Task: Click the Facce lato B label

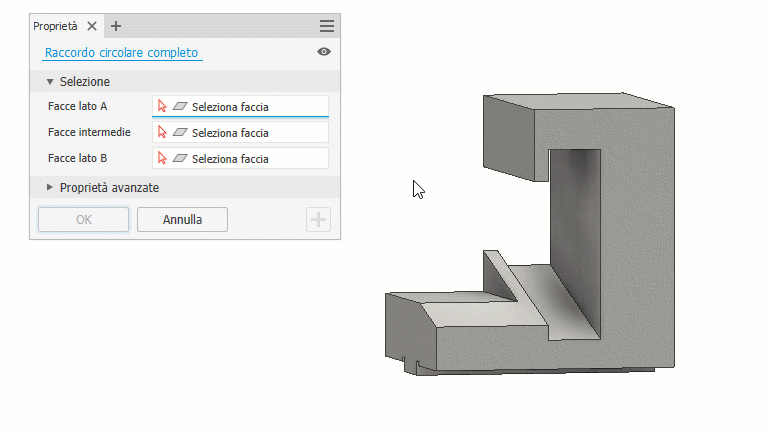Action: (x=77, y=158)
